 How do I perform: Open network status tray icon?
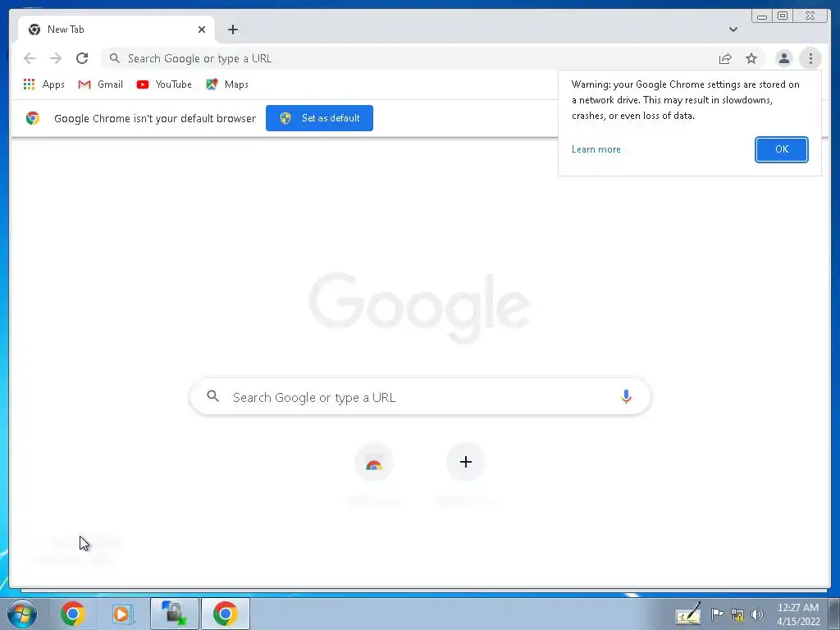point(737,614)
